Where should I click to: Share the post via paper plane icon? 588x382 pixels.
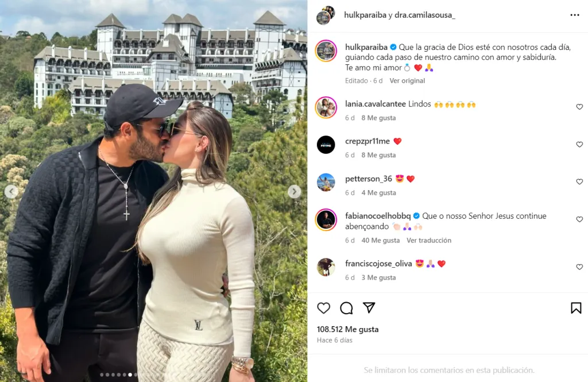click(369, 308)
